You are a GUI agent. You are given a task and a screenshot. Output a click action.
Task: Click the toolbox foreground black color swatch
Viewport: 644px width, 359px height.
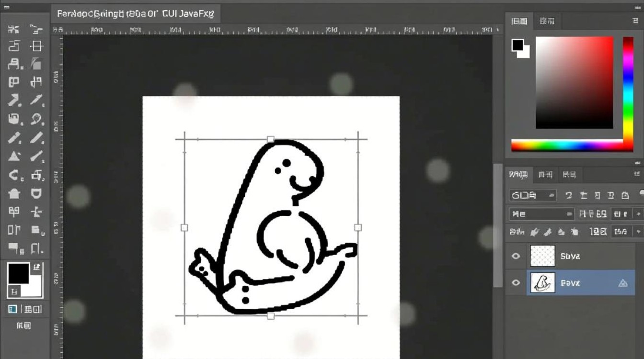[19, 274]
